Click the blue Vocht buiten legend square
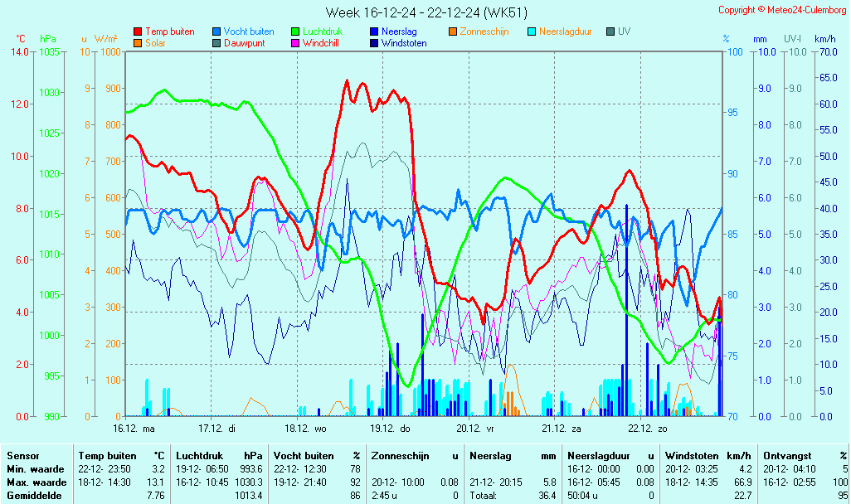 pos(216,31)
